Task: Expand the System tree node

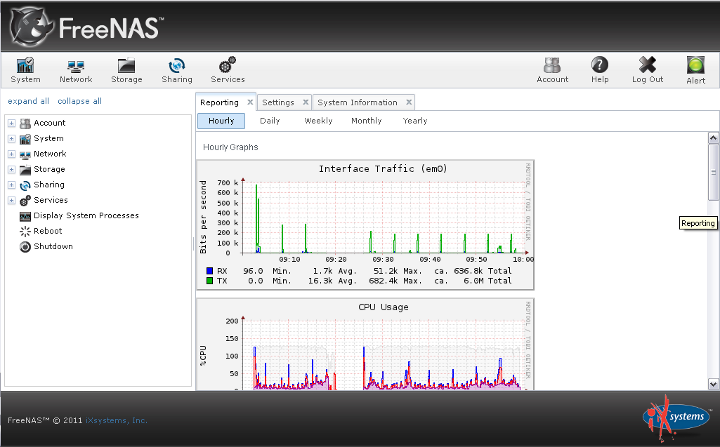Action: tap(11, 139)
